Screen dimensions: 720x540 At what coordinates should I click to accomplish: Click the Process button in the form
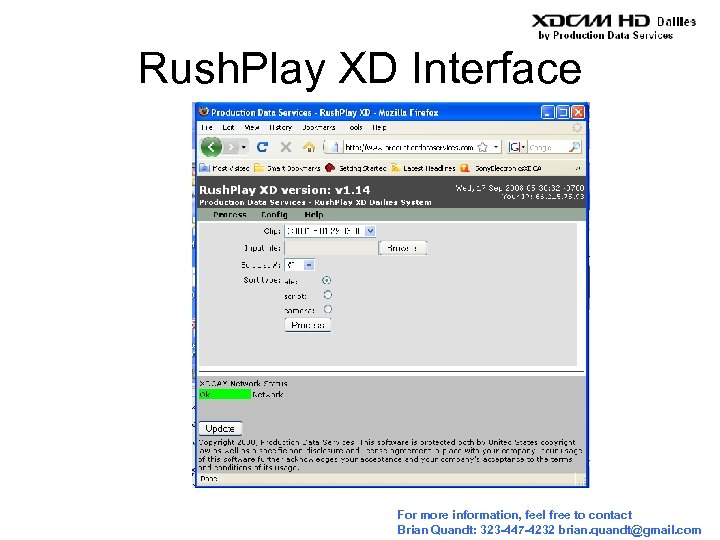(308, 325)
